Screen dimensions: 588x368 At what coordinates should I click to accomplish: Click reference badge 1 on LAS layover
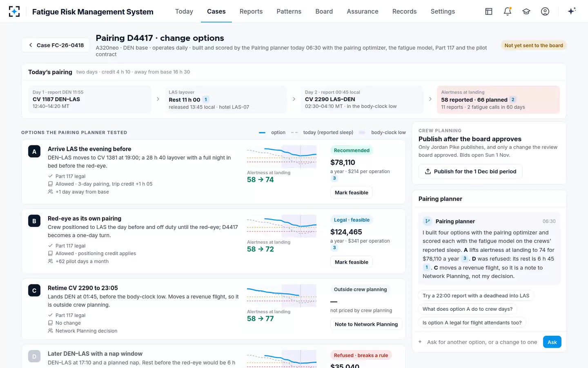point(206,99)
